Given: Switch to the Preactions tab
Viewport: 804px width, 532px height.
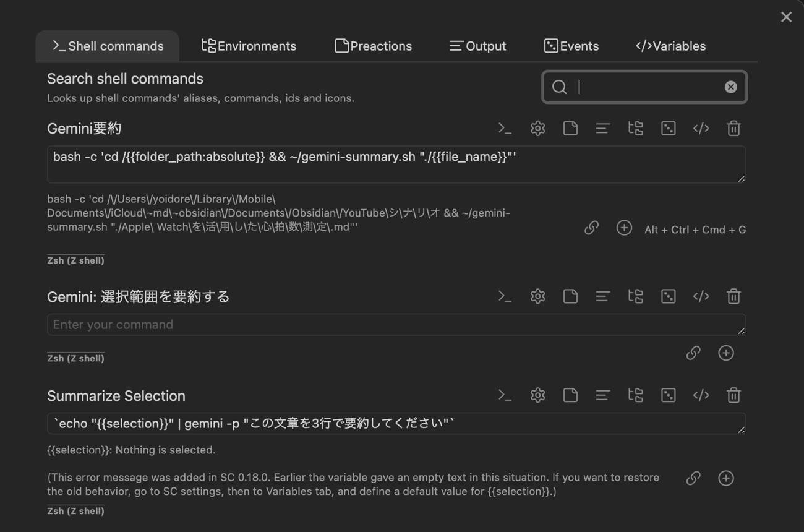Looking at the screenshot, I should pos(373,46).
